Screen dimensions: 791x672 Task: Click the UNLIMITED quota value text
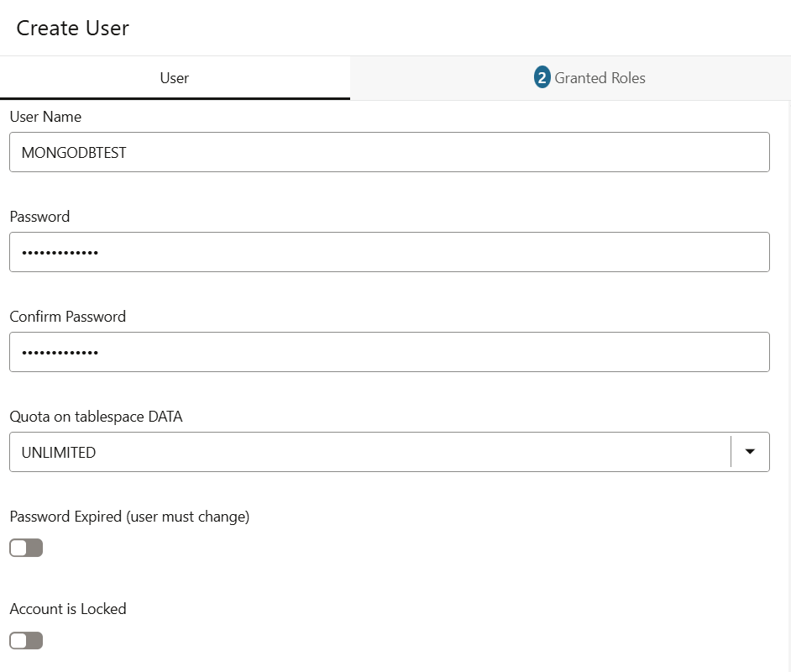point(59,453)
